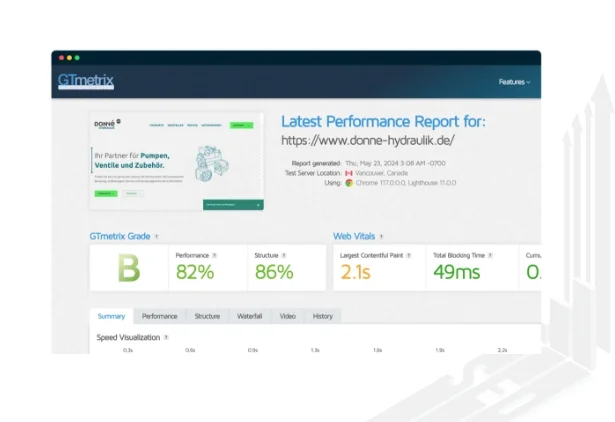
Task: Click the Canada flag icon
Action: 349,172
